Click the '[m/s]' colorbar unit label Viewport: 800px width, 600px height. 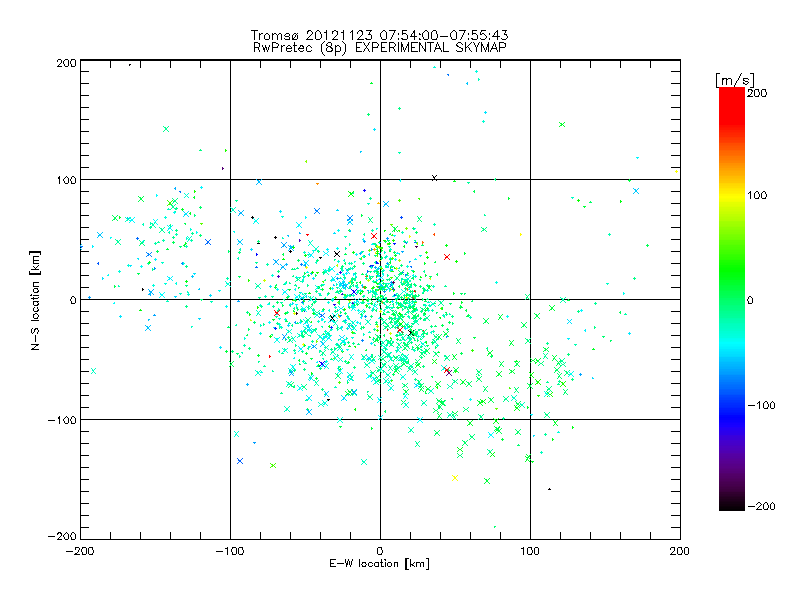[x=734, y=80]
